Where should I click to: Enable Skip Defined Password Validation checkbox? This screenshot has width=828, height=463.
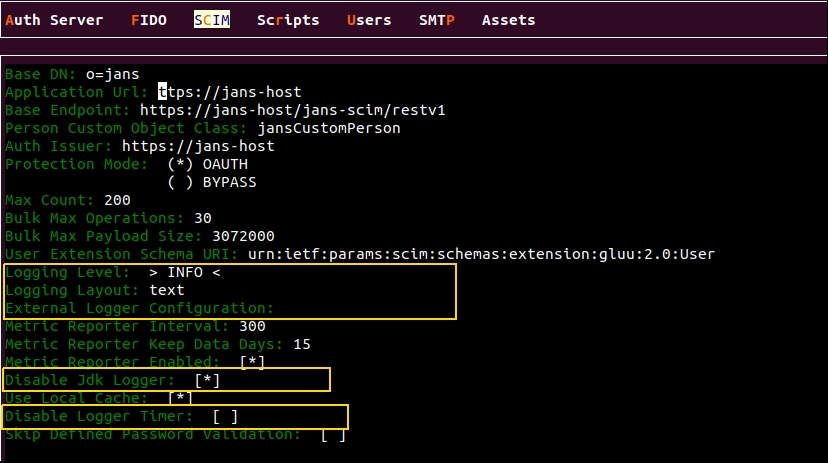(x=334, y=434)
